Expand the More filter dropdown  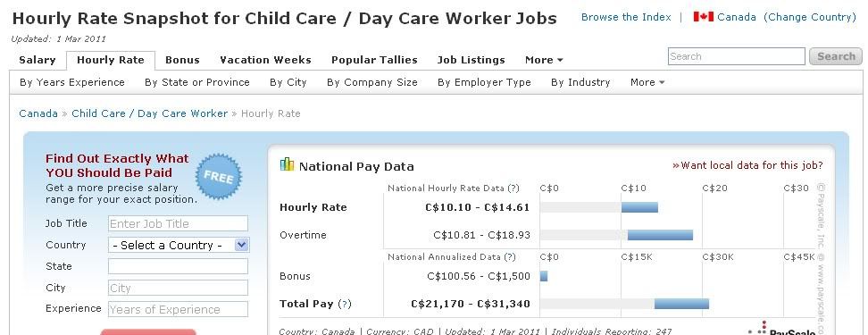coord(647,82)
